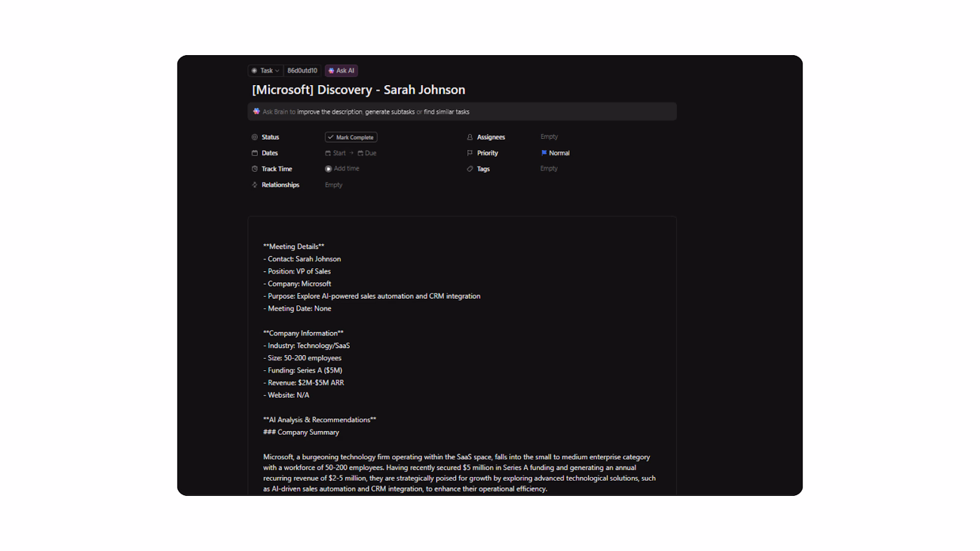Click the Tags label text
Viewport: 980px width, 551px height.
click(x=483, y=169)
